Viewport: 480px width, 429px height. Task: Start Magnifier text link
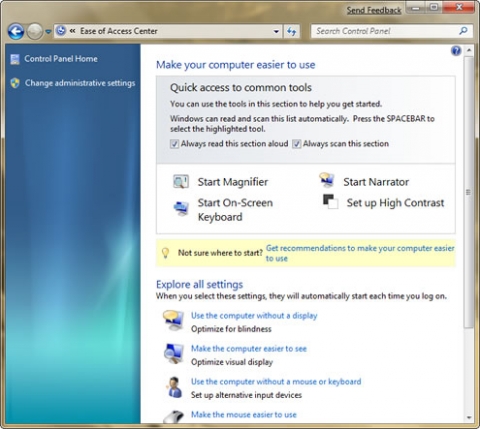click(233, 182)
